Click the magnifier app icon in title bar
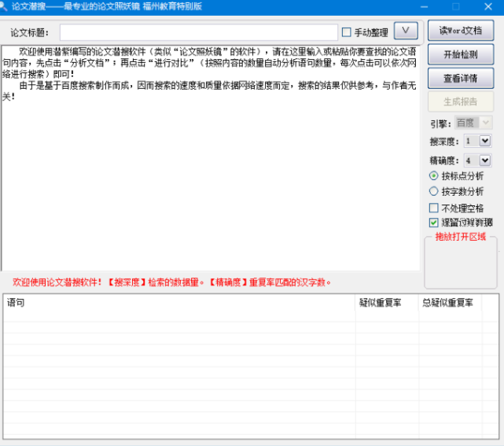Viewport: 504px width, 446px height. [3, 6]
